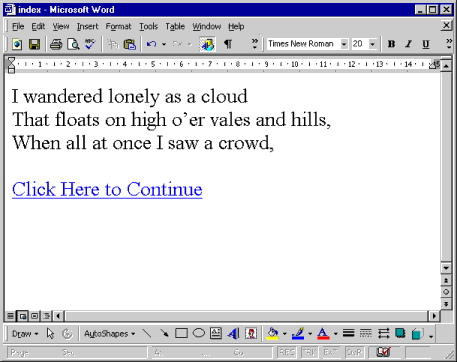The height and width of the screenshot is (362, 457).
Task: Choose Line Style on Drawing toolbar
Action: point(349,334)
